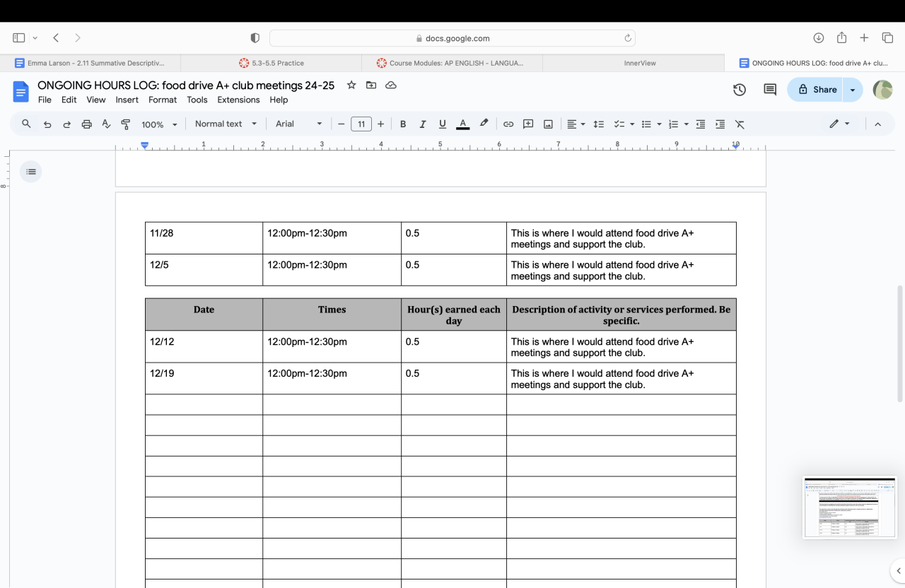This screenshot has height=588, width=905.
Task: Open the Arial font dropdown
Action: pos(299,124)
